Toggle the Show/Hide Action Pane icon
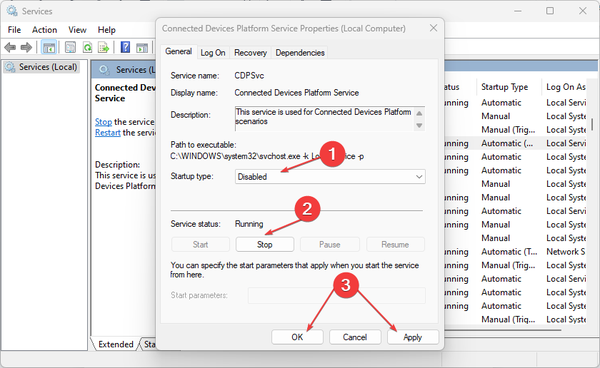 pyautogui.click(x=142, y=48)
